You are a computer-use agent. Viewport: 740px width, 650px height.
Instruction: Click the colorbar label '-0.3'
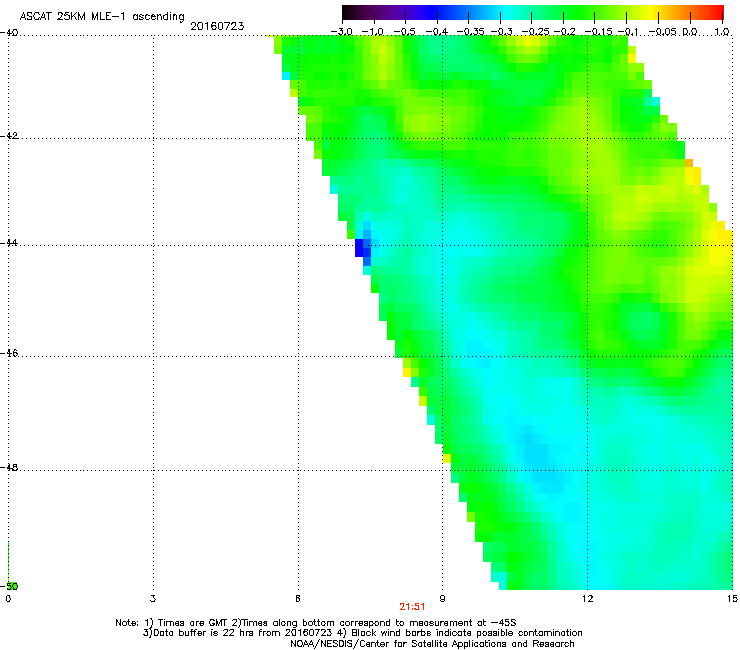tap(501, 32)
